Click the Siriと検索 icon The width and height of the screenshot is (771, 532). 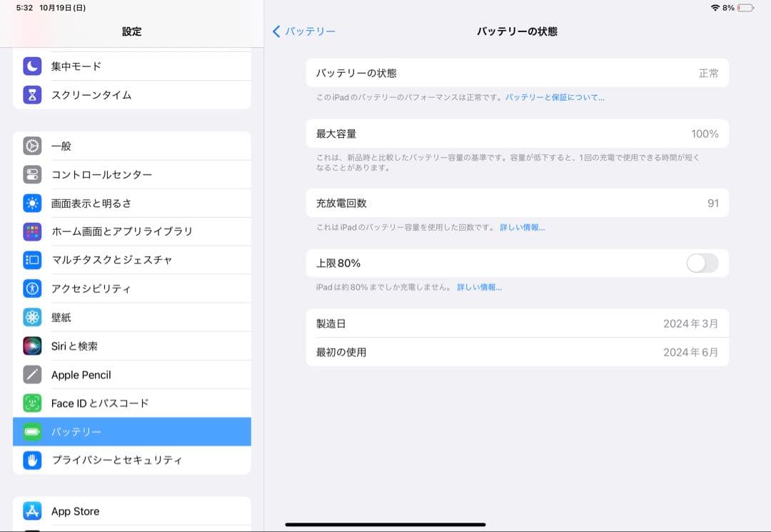[x=32, y=346]
